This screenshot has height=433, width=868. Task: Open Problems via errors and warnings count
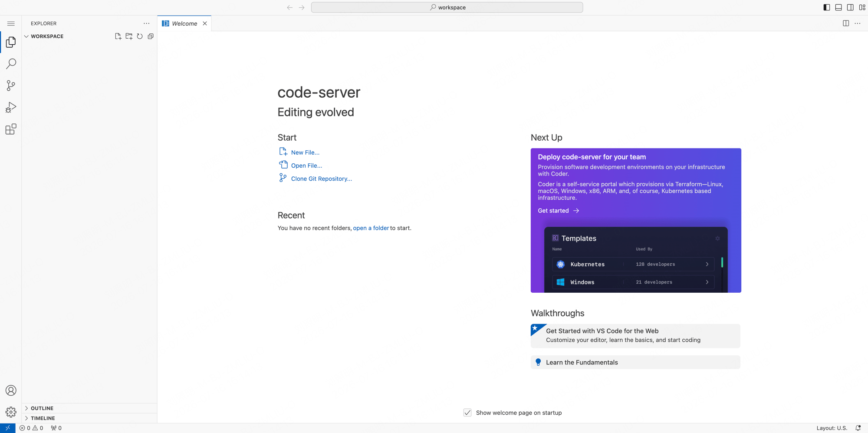tap(31, 428)
